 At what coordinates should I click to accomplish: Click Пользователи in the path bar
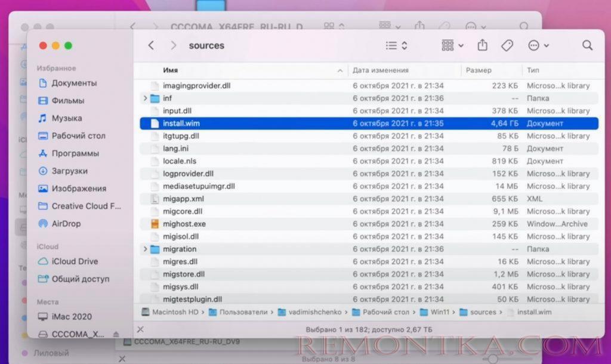click(239, 312)
